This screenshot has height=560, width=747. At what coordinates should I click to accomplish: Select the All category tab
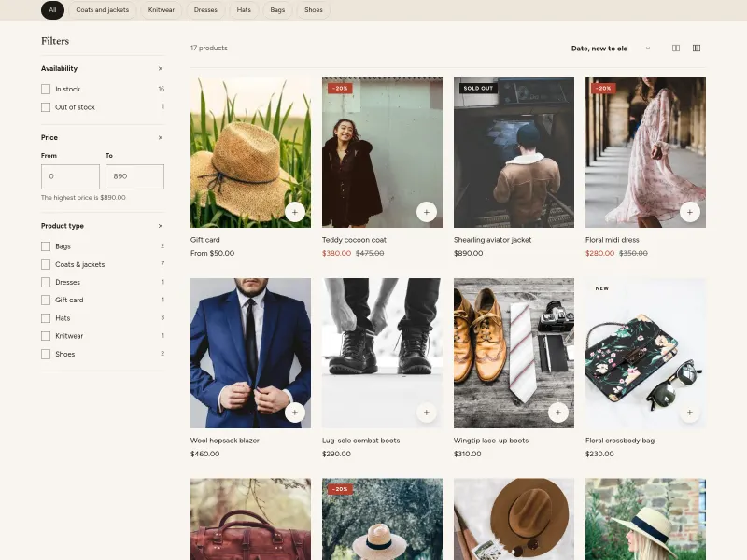[x=52, y=10]
